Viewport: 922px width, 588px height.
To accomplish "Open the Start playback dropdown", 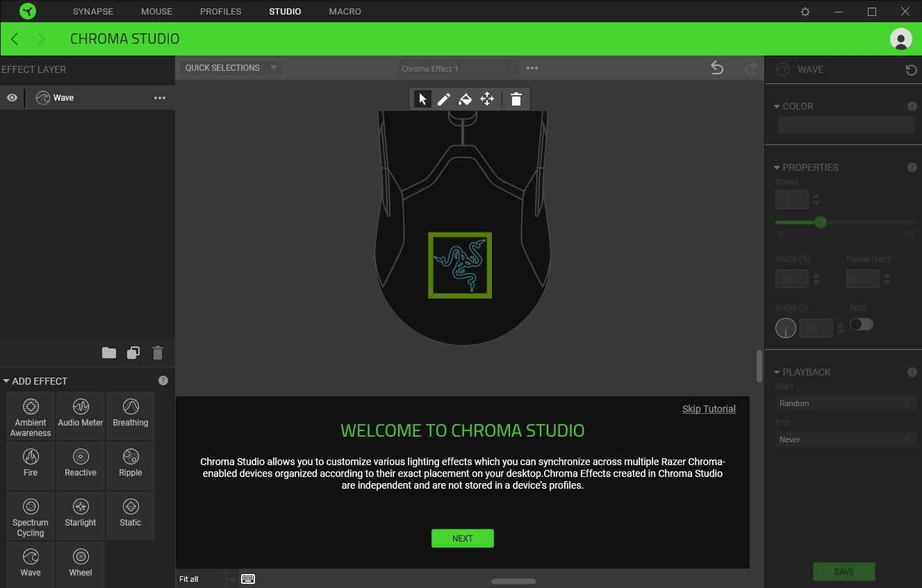I will [x=846, y=403].
